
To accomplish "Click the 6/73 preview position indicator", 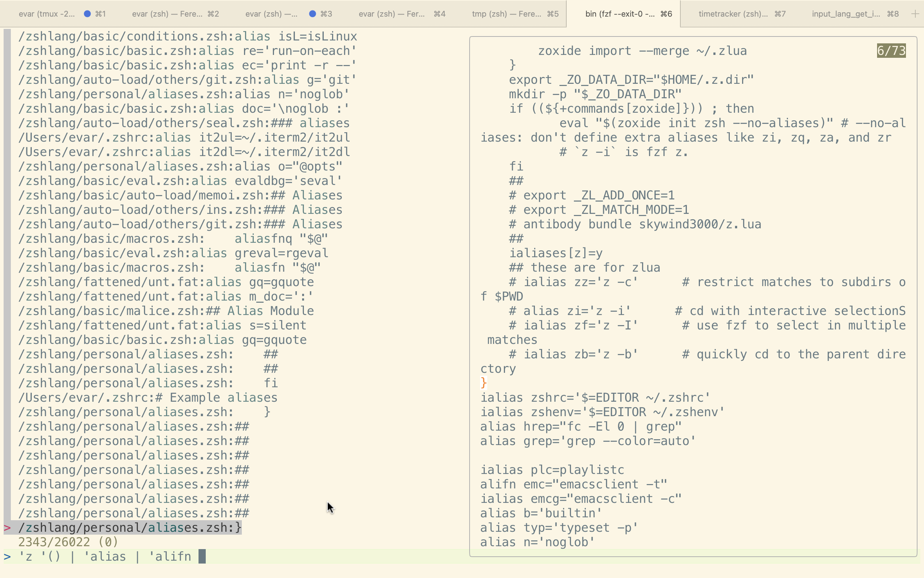I will (891, 51).
